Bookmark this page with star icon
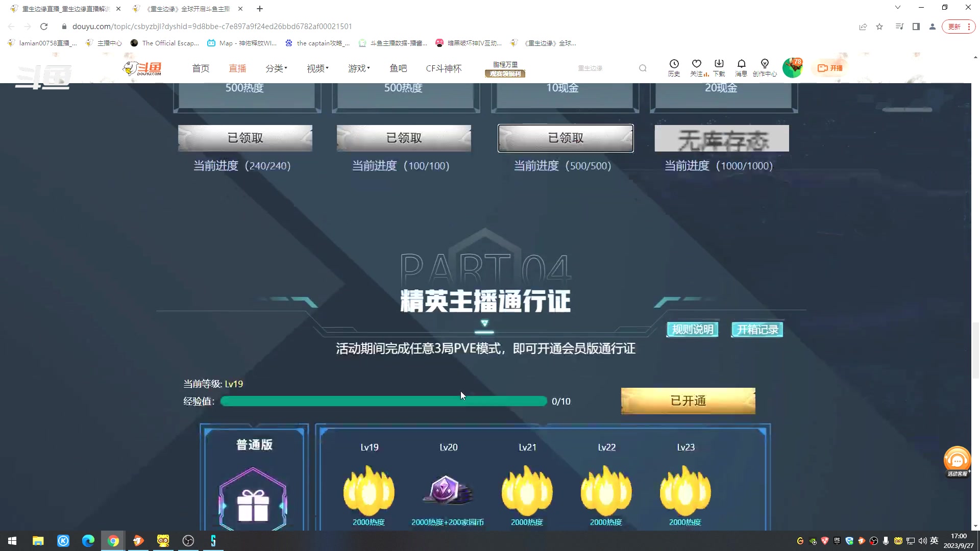Viewport: 980px width, 551px height. coord(879,27)
